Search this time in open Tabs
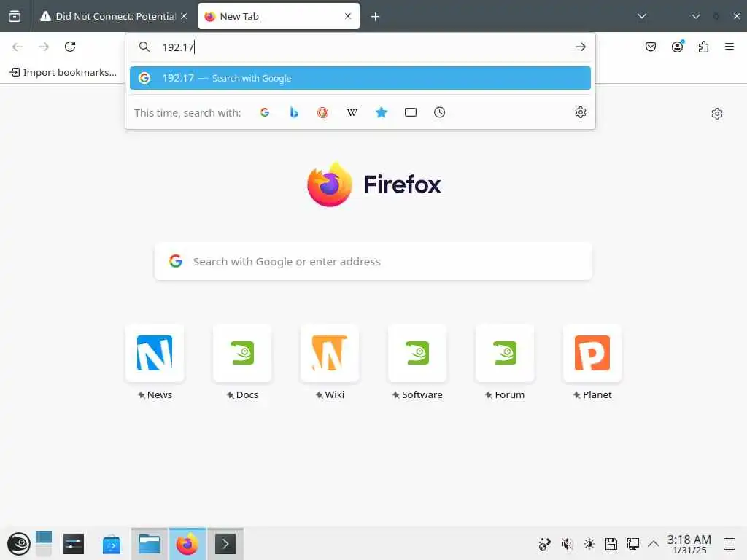Viewport: 747px width, 560px height. click(x=411, y=112)
